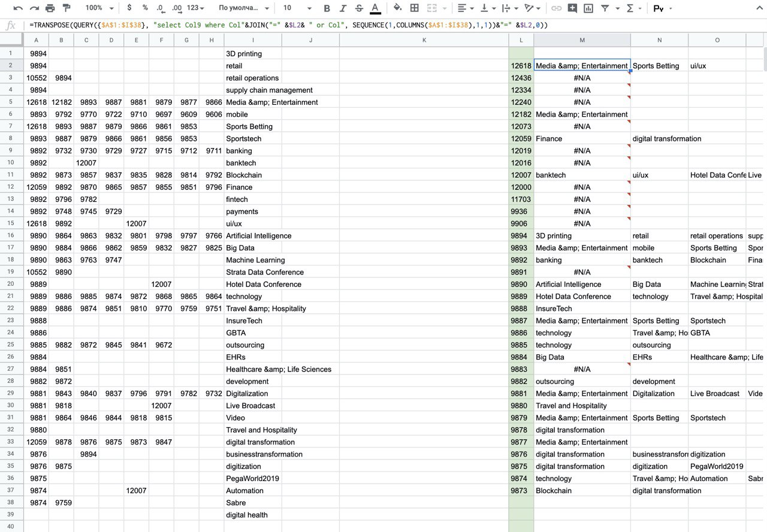Screen dimensions: 767x532
Task: Click into the formula bar
Action: pos(395,25)
